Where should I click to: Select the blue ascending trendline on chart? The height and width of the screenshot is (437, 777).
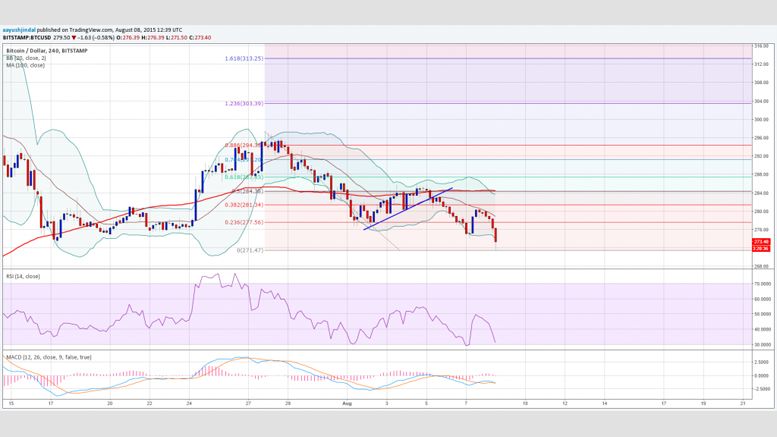(408, 209)
